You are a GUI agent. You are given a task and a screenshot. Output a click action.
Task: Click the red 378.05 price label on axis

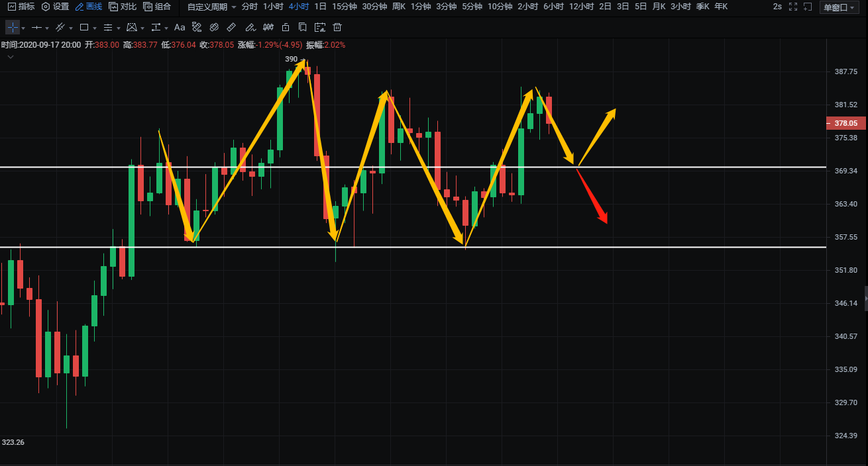845,123
